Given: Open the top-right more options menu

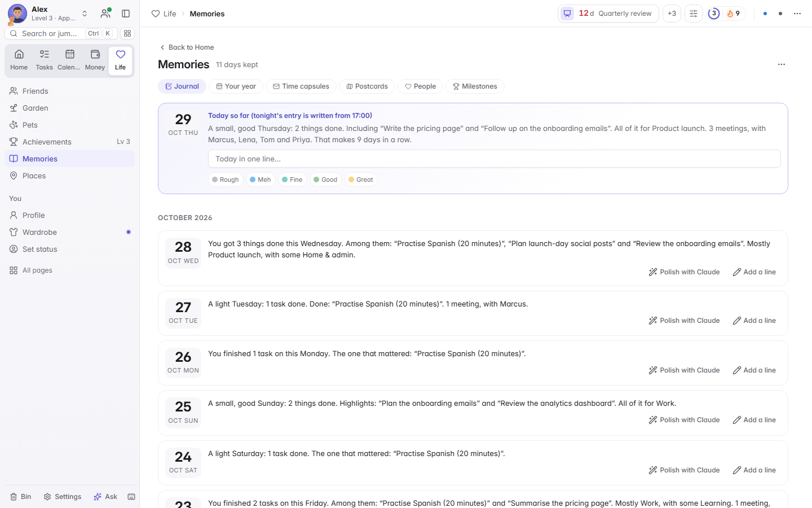Looking at the screenshot, I should [797, 14].
